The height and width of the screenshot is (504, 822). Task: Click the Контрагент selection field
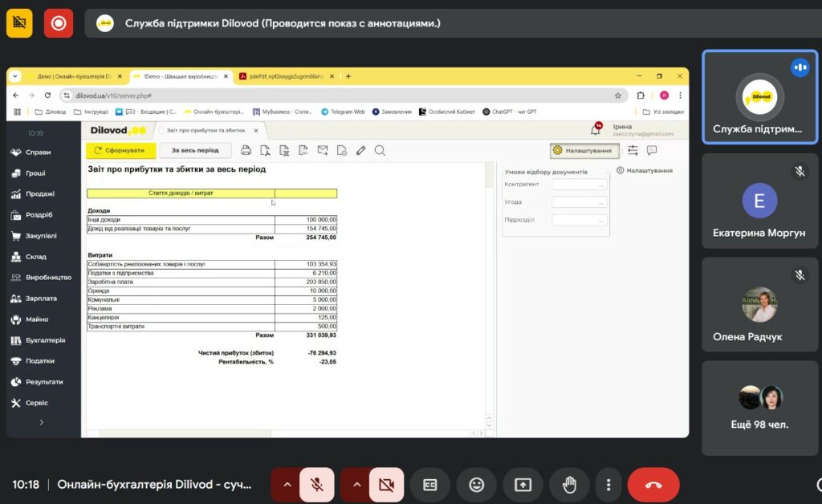(x=580, y=185)
